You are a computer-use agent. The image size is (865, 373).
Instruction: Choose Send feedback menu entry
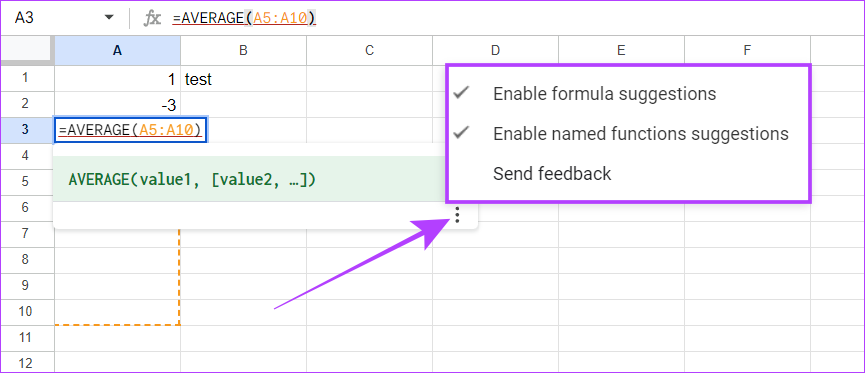coord(552,174)
